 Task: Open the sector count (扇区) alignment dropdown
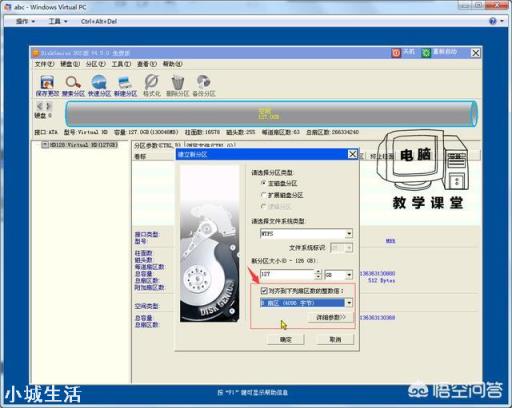coord(349,303)
